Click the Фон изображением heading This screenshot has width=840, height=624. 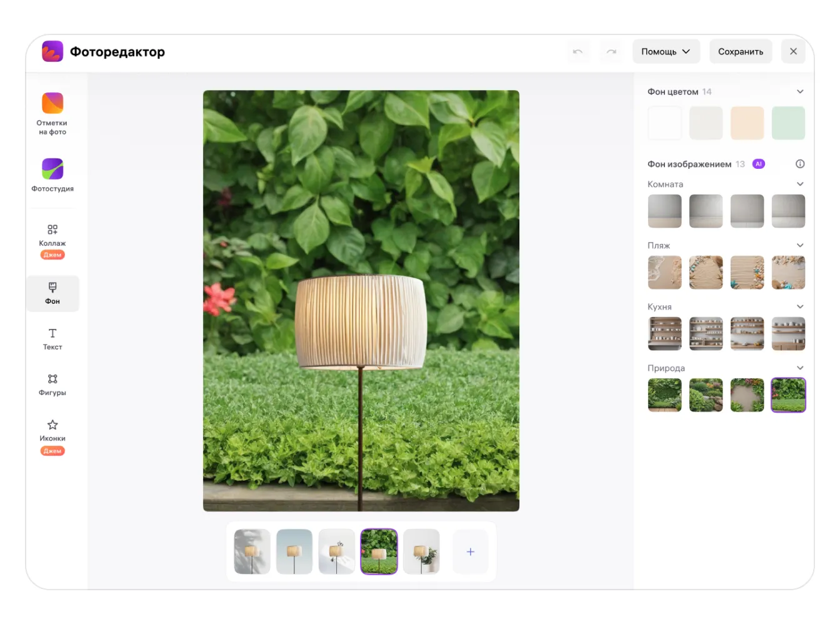tap(689, 164)
